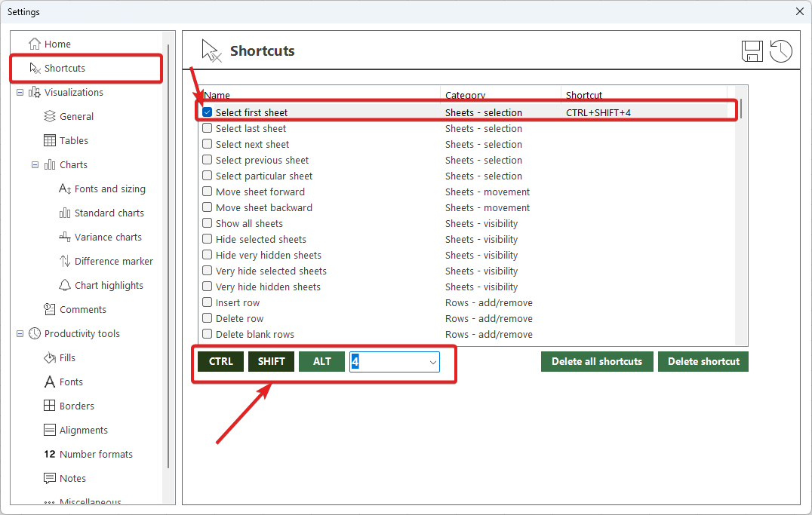
Task: Open the Comments icon in sidebar
Action: coord(50,309)
